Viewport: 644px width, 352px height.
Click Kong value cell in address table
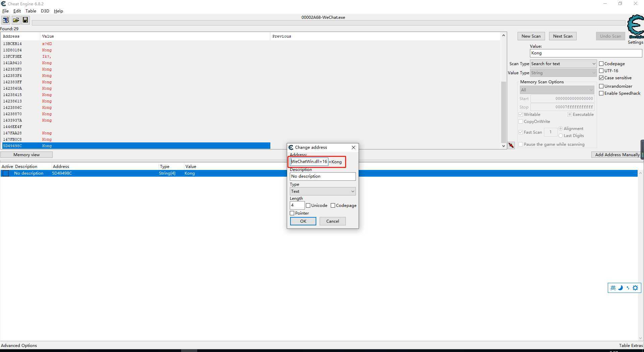point(190,173)
